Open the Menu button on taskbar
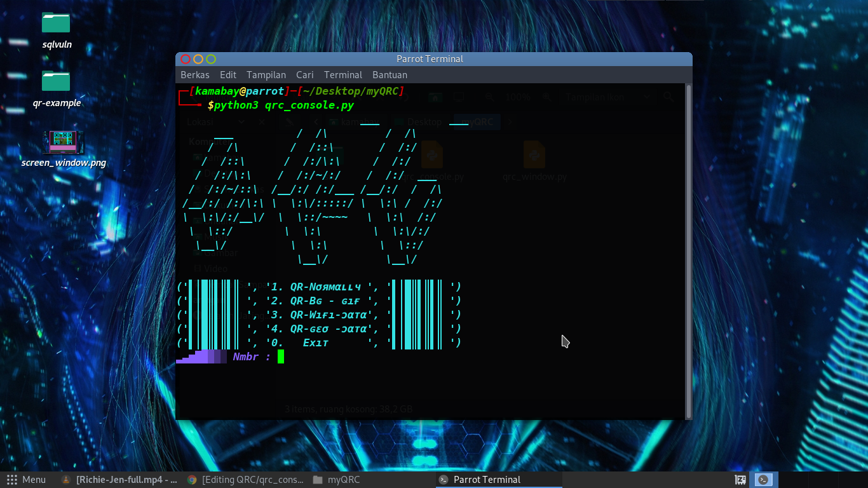Viewport: 868px width, 488px height. click(26, 480)
